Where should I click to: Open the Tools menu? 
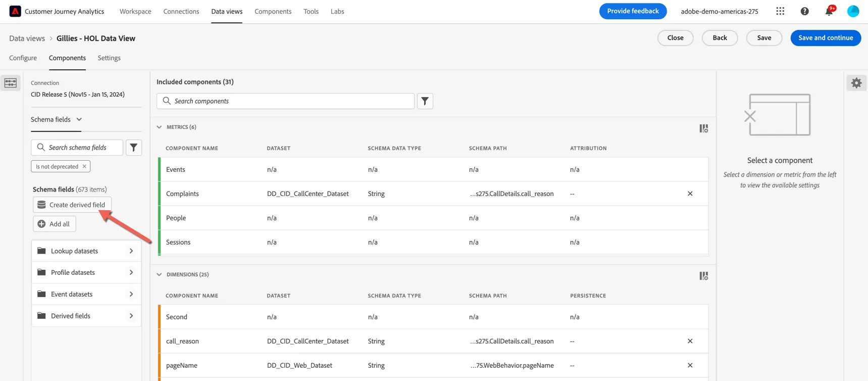(311, 11)
